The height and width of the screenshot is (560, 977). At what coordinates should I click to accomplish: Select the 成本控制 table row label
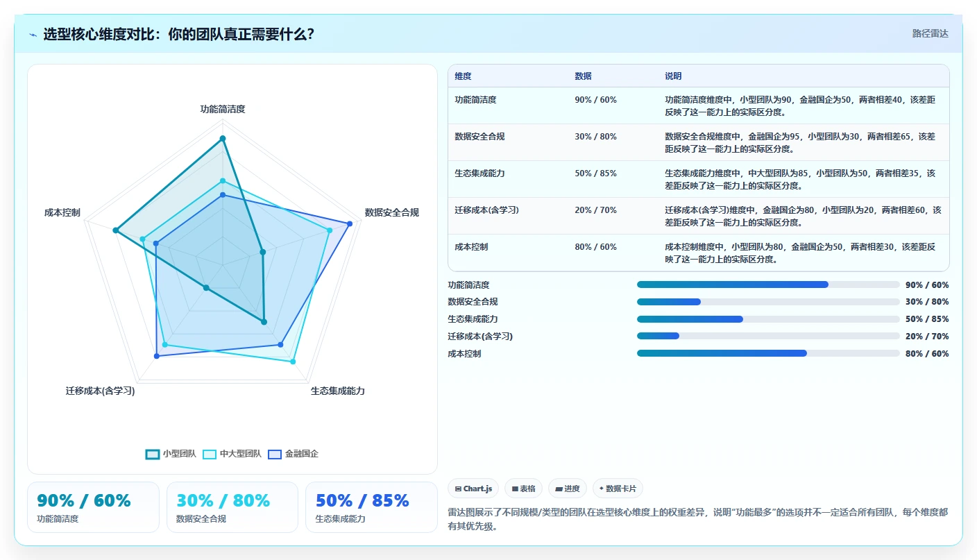click(471, 247)
